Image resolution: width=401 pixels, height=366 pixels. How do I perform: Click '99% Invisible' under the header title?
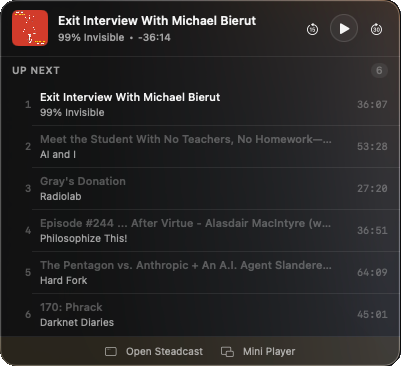tap(91, 37)
